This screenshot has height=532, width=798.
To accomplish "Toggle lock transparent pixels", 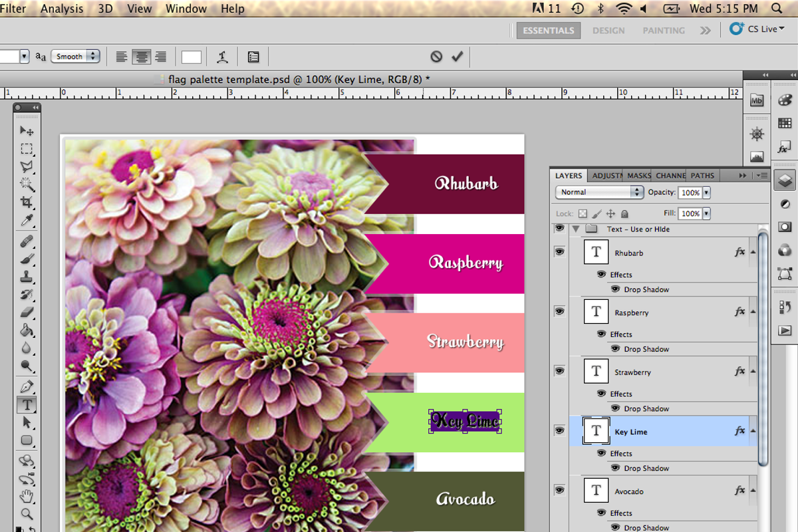I will (x=583, y=214).
